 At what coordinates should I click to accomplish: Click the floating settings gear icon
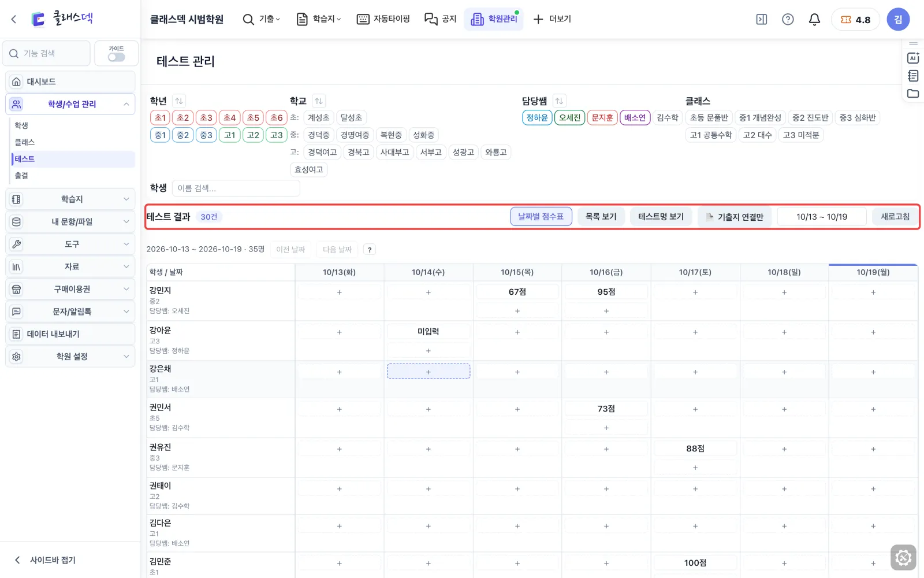(903, 558)
